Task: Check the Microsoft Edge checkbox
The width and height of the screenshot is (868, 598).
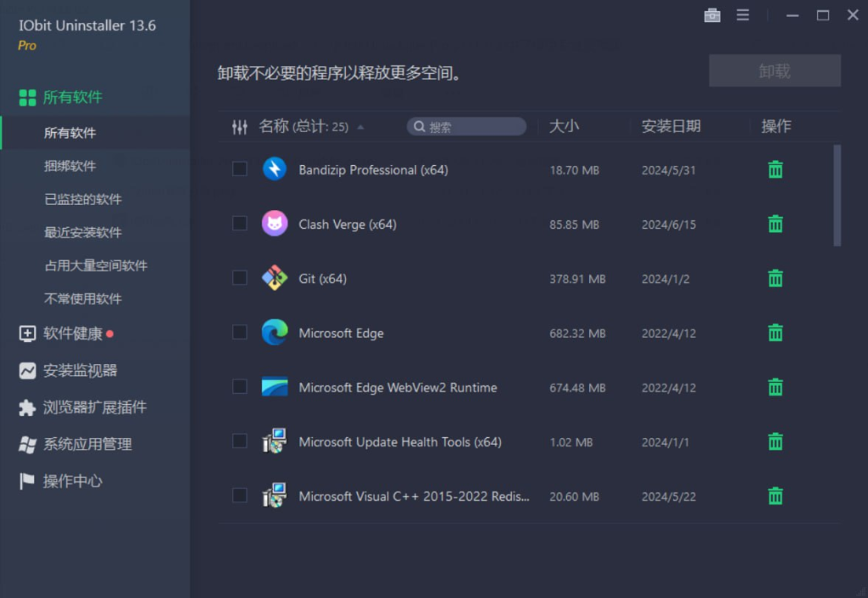Action: pos(240,332)
